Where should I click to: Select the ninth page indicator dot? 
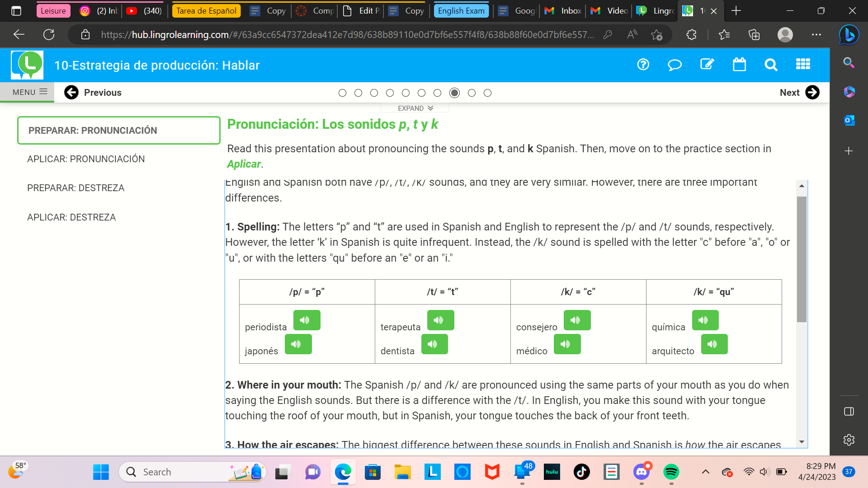coord(472,93)
